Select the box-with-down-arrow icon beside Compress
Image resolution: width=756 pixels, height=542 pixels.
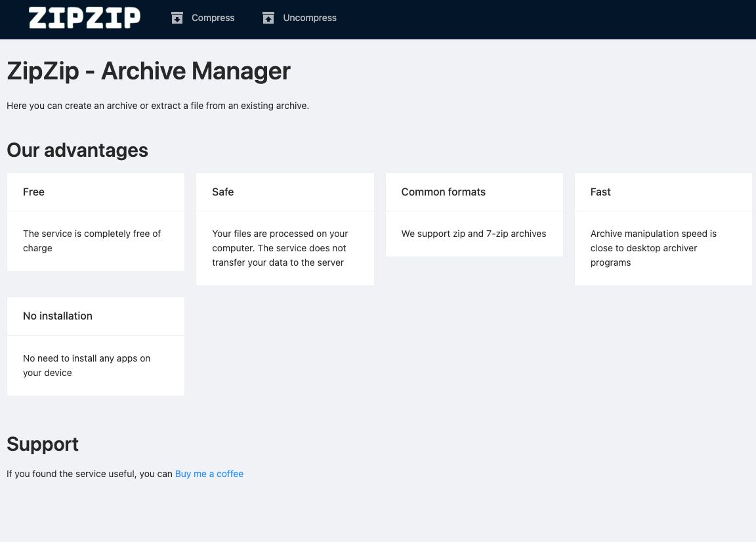click(177, 18)
